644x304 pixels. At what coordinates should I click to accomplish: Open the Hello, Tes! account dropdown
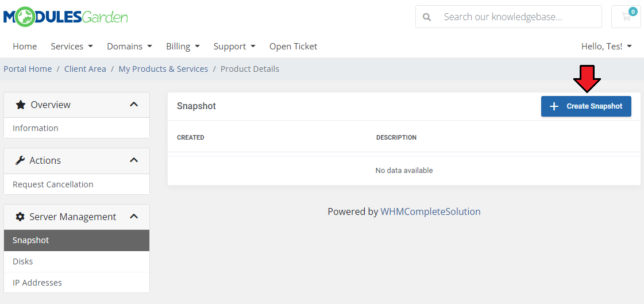point(606,47)
